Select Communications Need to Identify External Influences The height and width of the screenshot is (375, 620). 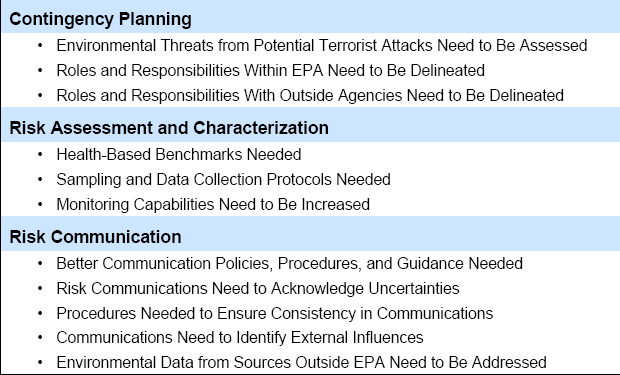tap(240, 337)
